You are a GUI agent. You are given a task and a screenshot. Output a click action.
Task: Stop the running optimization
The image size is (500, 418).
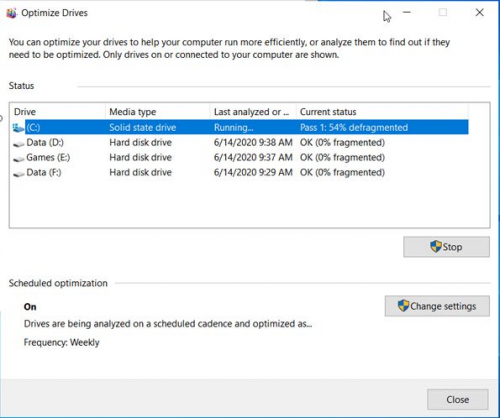click(446, 247)
